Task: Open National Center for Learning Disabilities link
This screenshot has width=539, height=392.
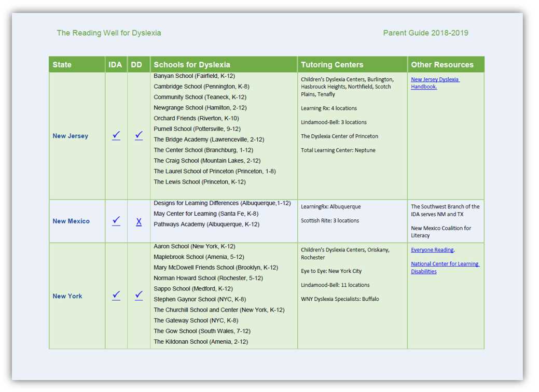Action: 445,267
